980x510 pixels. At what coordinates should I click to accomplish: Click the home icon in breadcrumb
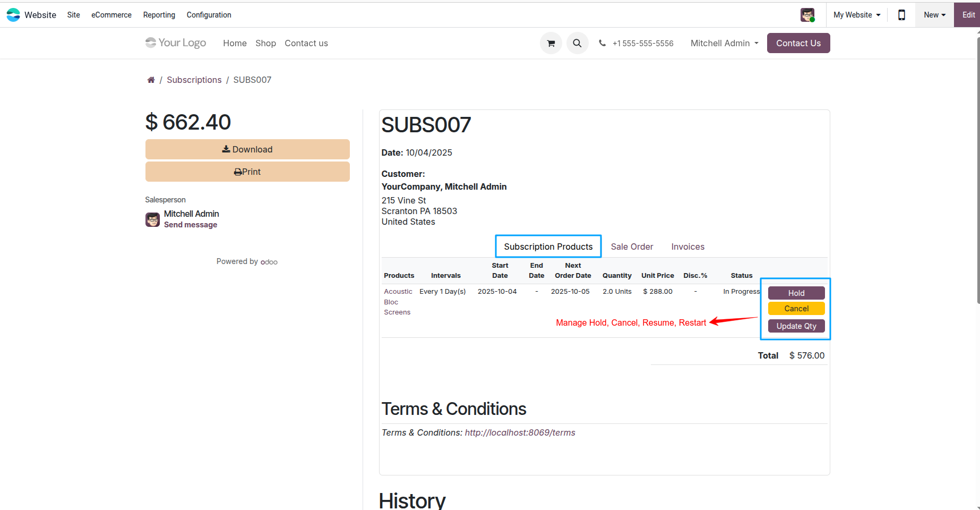click(x=151, y=80)
